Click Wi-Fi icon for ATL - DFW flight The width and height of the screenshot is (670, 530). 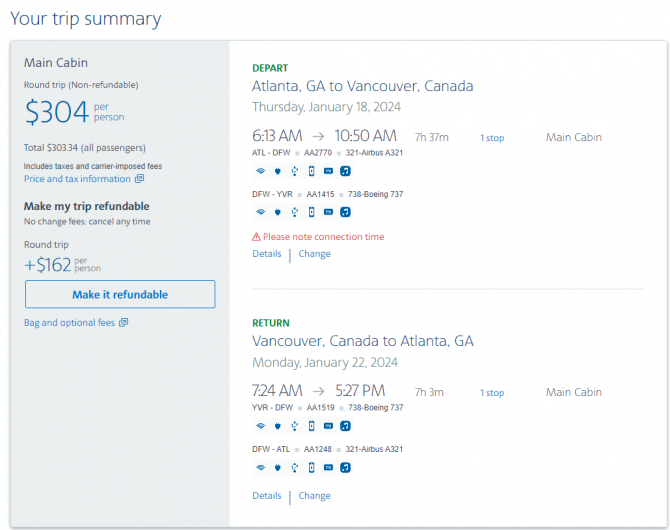[x=261, y=171]
